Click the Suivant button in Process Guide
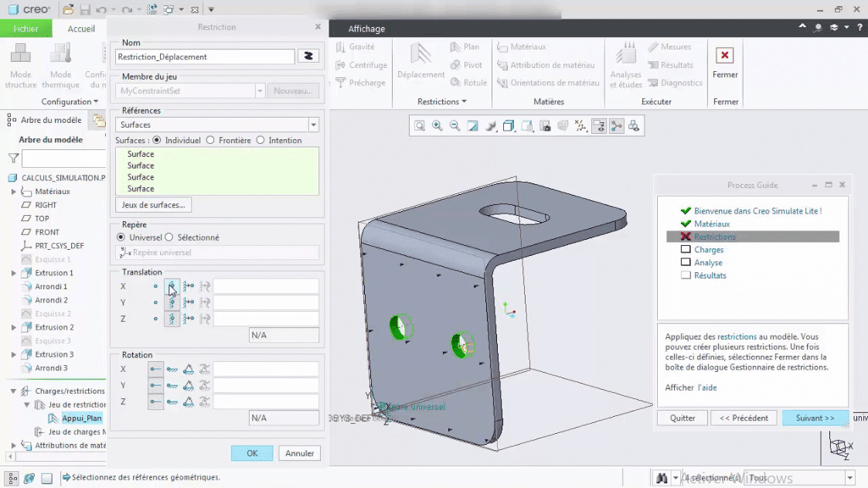Image resolution: width=868 pixels, height=488 pixels. click(x=815, y=418)
